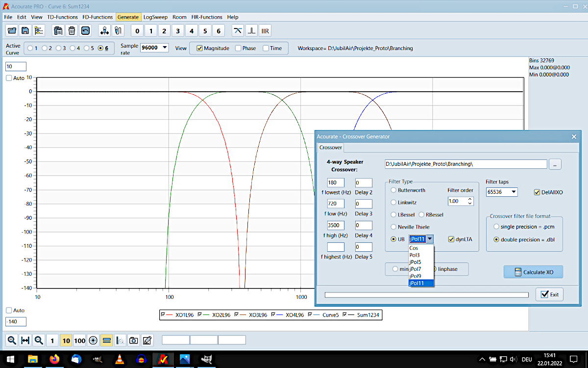
Task: Click the dotted scatter plot icon
Action: [x=120, y=340]
